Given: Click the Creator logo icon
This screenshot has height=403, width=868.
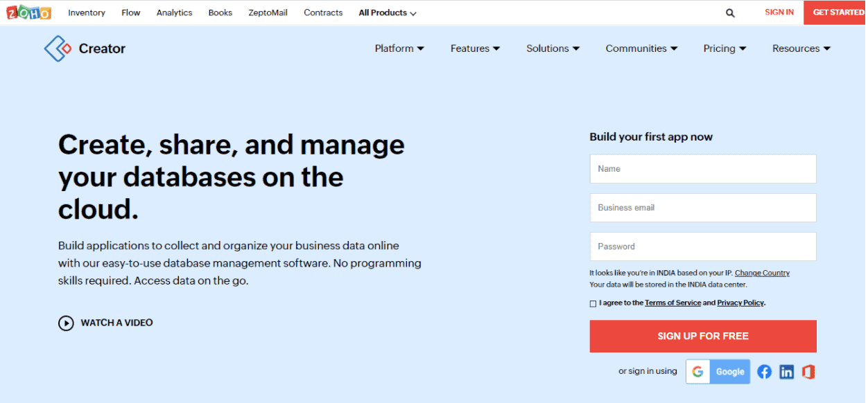Looking at the screenshot, I should coord(58,48).
